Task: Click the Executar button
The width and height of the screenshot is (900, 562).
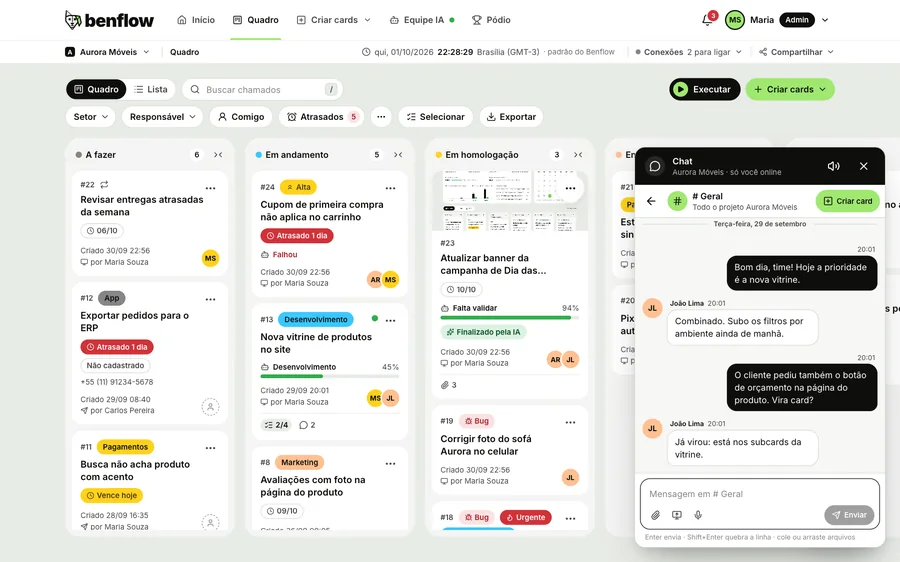Action: click(x=704, y=89)
